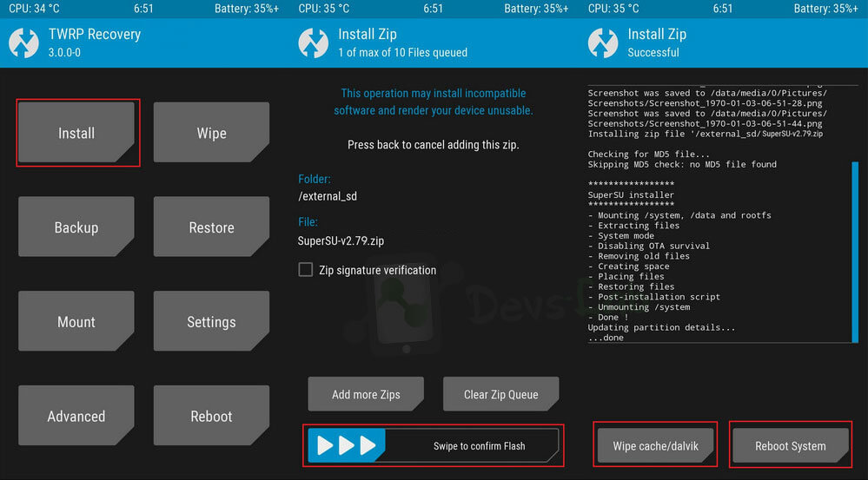Click the incompatible software warning text
The width and height of the screenshot is (868, 480).
434,102
